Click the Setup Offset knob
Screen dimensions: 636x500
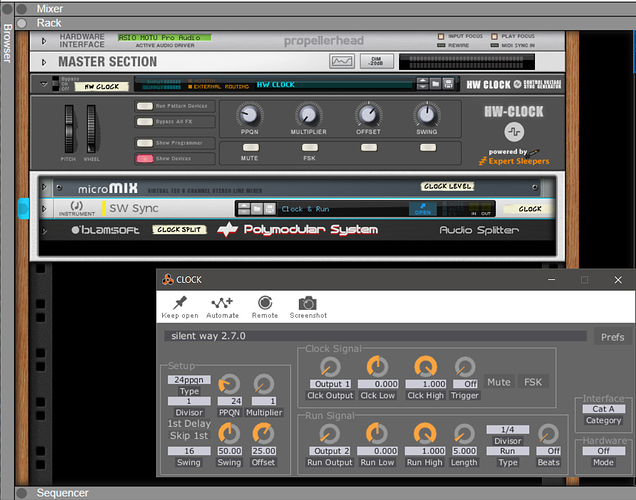tap(263, 433)
